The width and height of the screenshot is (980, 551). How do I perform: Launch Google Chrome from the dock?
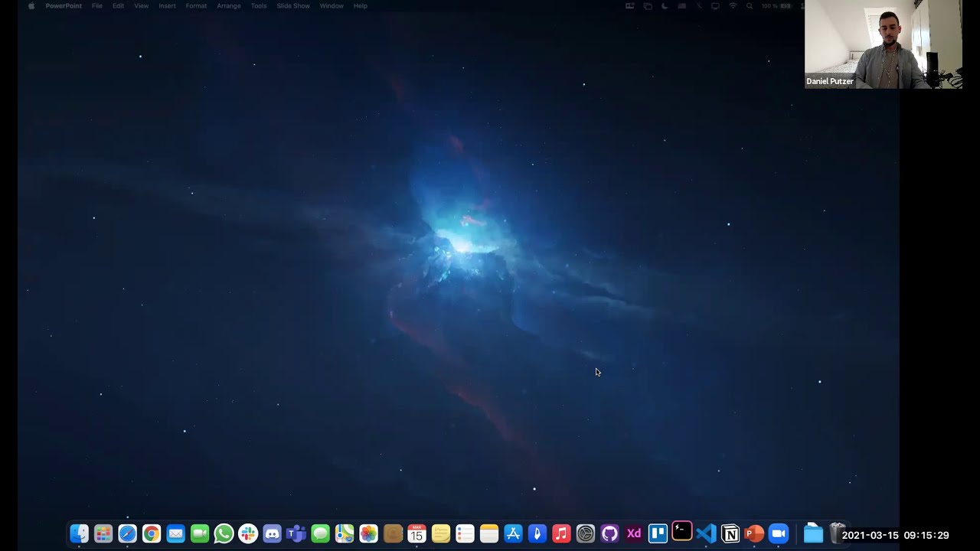152,533
